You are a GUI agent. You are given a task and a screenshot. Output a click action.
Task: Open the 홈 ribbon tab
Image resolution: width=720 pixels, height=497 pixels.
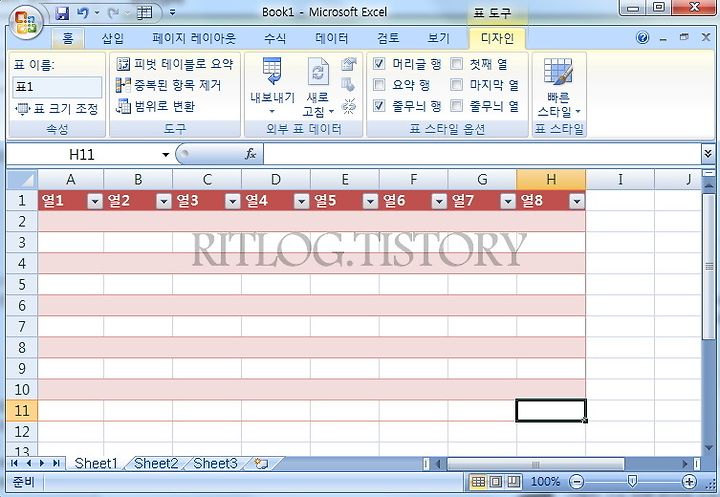click(x=68, y=38)
